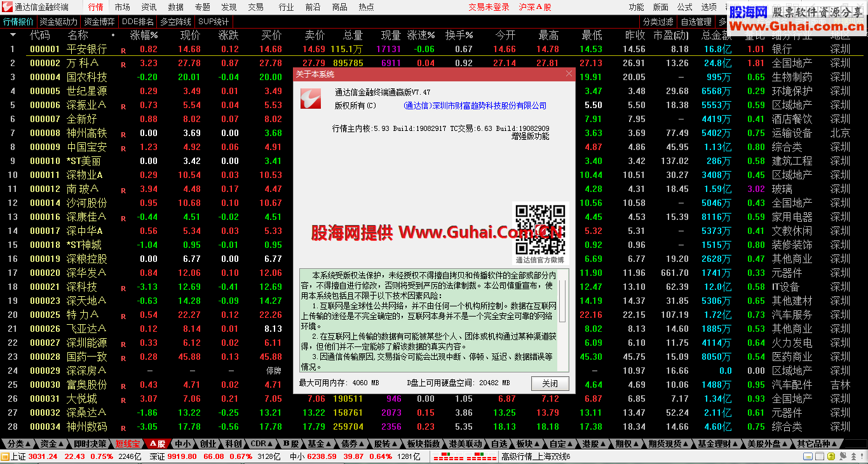Click the yellow up-arrow status bar icon

click(831, 456)
